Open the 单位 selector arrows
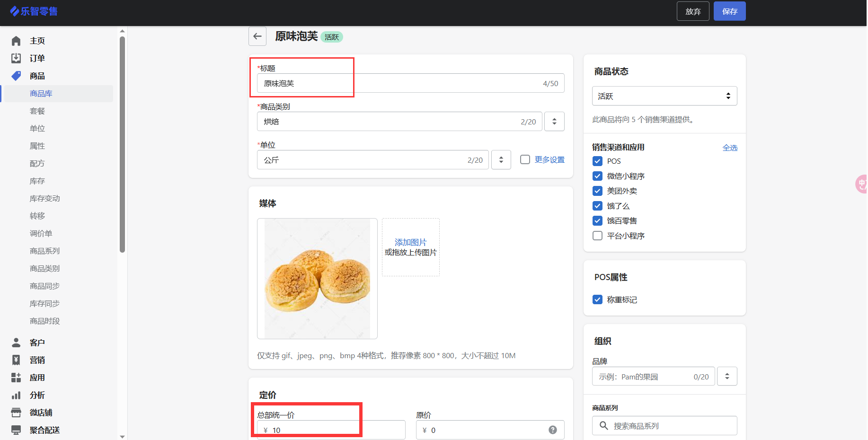The height and width of the screenshot is (440, 868). click(501, 160)
